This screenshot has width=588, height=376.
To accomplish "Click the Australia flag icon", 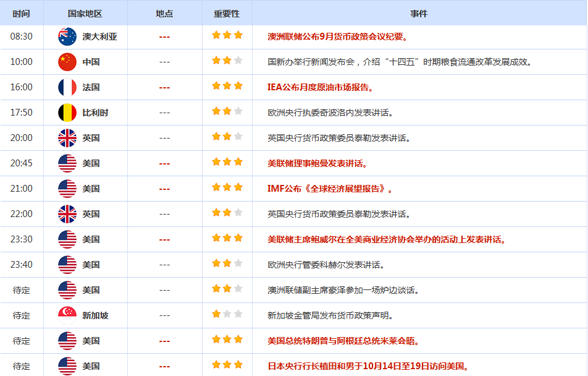I will point(67,36).
